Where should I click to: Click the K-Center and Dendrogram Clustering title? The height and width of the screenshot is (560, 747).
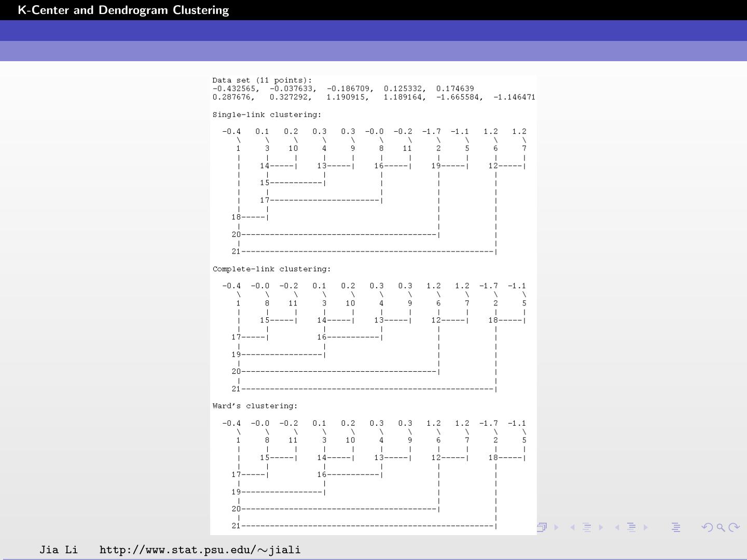pyautogui.click(x=123, y=10)
